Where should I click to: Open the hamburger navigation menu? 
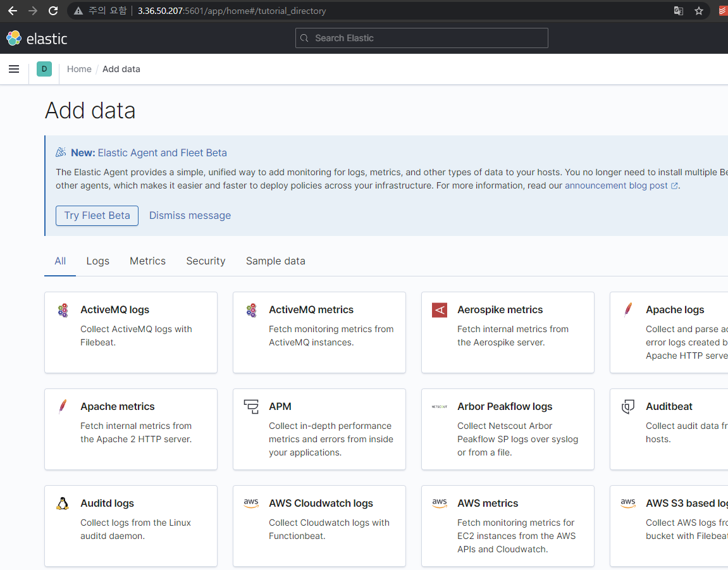tap(14, 69)
